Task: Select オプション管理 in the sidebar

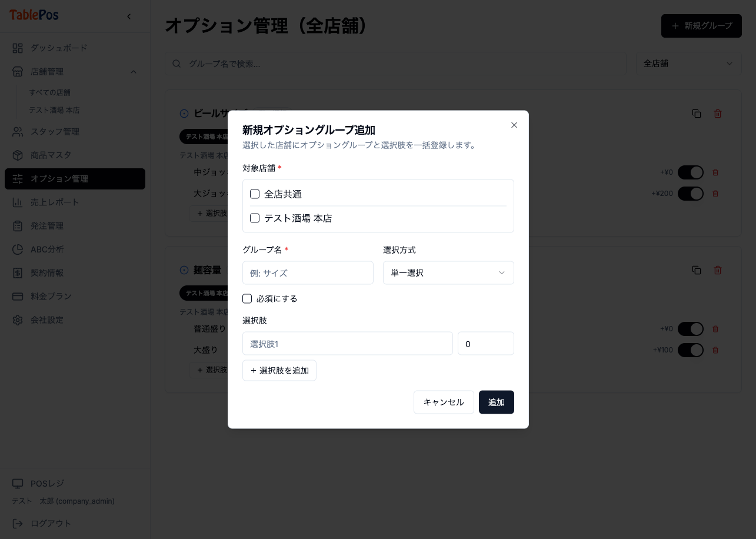Action: (75, 178)
